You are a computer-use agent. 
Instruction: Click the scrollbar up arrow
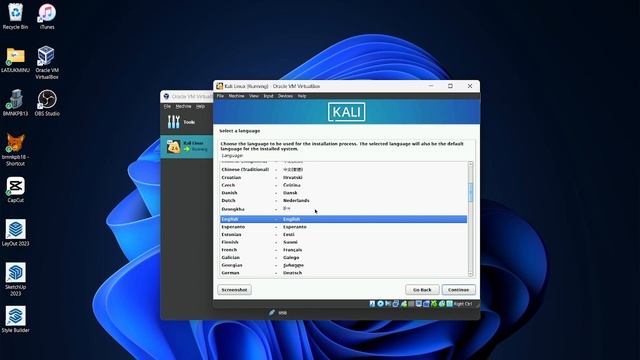[470, 164]
